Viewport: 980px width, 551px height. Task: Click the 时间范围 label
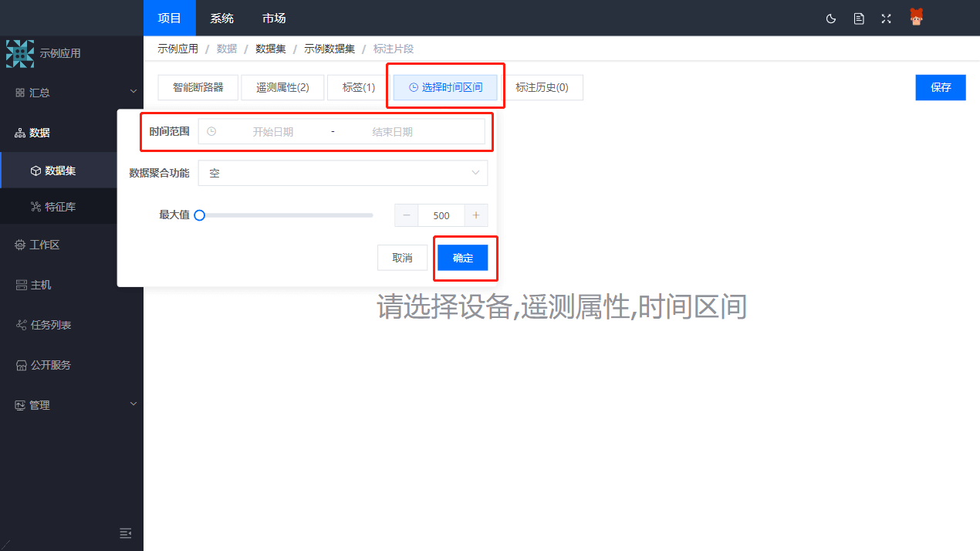pyautogui.click(x=169, y=131)
